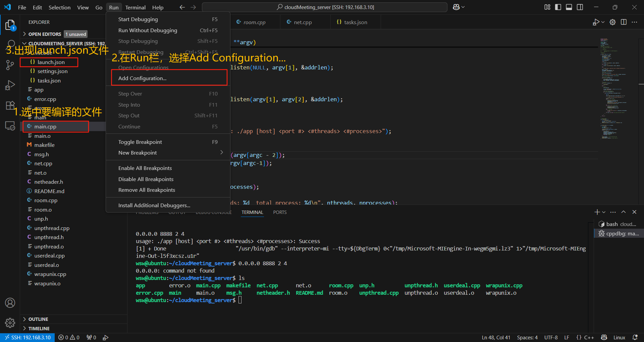Select Add Configuration from the Run menu
The width and height of the screenshot is (644, 342).
(x=142, y=78)
